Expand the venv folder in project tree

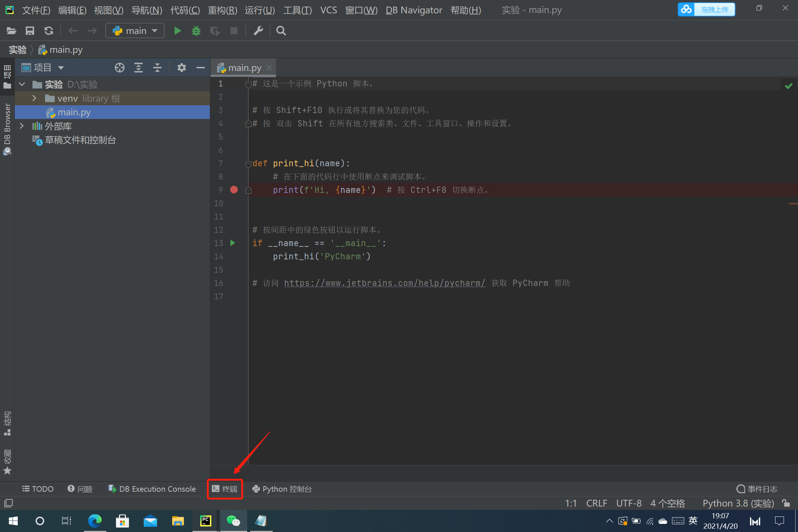coord(34,98)
